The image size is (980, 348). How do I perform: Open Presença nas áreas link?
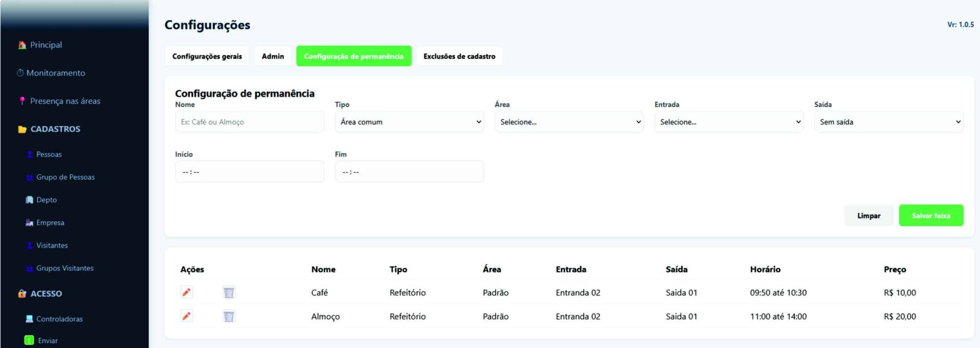pyautogui.click(x=65, y=101)
